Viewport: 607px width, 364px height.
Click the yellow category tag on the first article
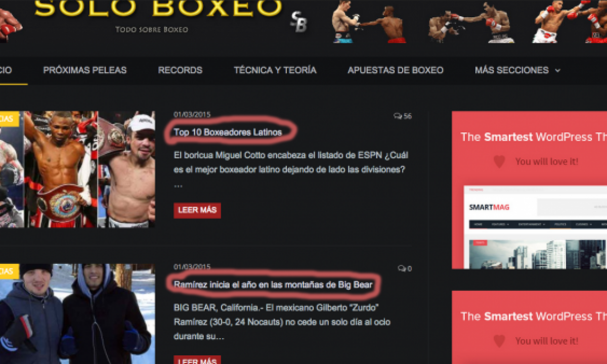9,119
